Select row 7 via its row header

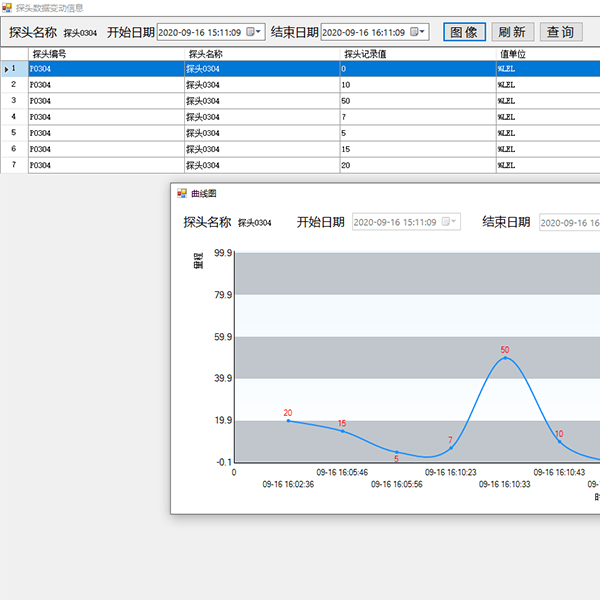point(14,165)
